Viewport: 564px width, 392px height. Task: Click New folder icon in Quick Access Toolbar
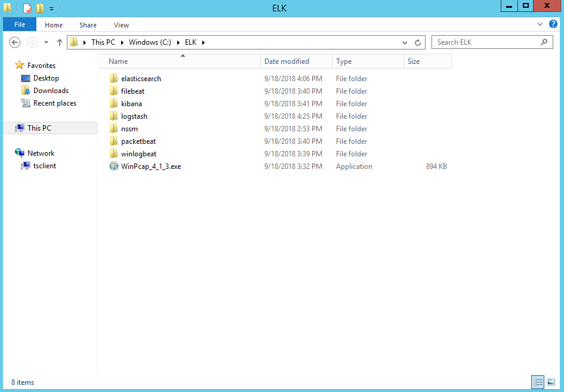[x=41, y=8]
